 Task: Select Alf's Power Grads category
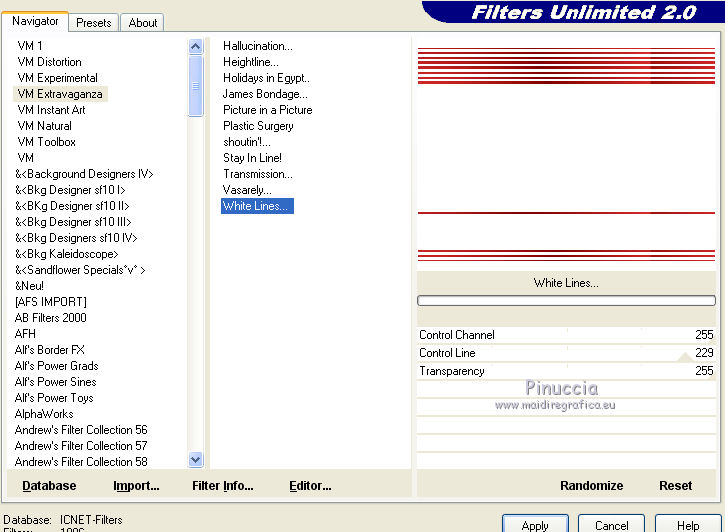(56, 366)
